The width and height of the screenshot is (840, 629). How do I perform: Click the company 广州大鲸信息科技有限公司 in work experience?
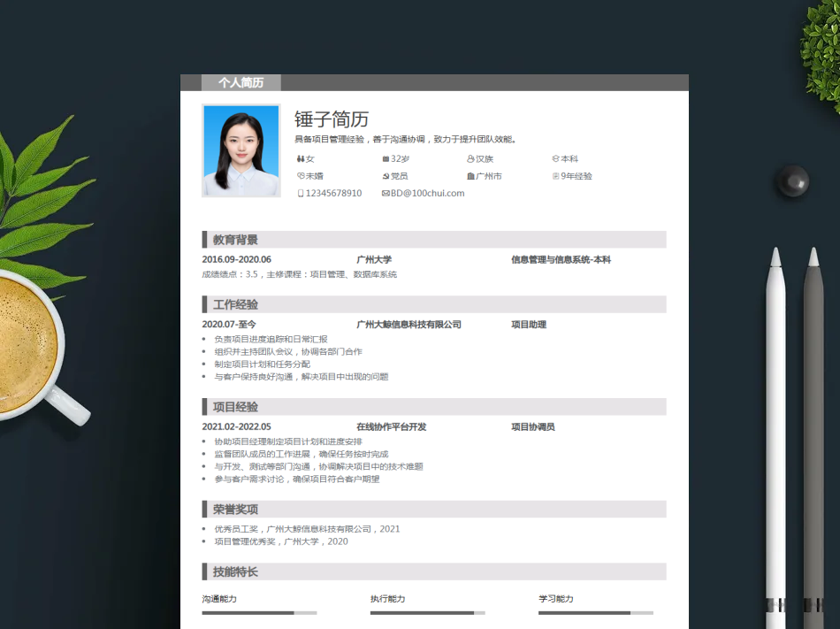point(409,324)
